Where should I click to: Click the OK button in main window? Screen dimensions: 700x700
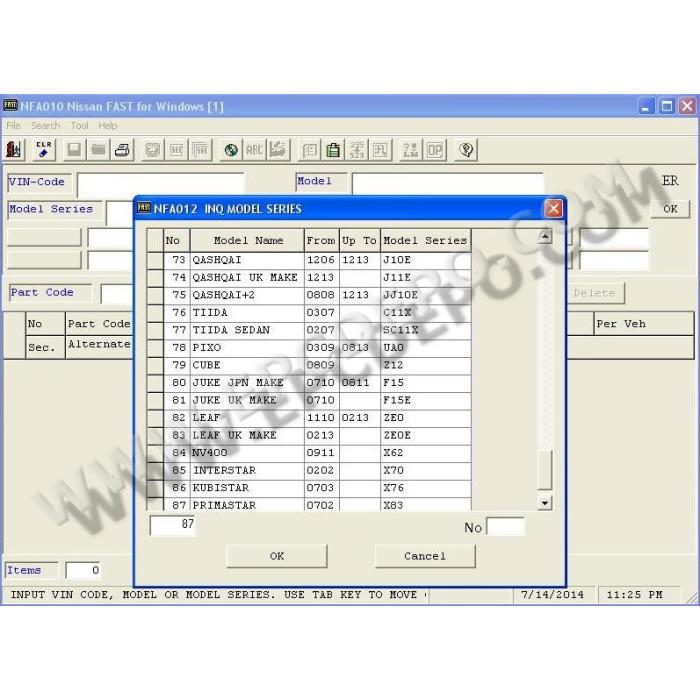pos(670,208)
